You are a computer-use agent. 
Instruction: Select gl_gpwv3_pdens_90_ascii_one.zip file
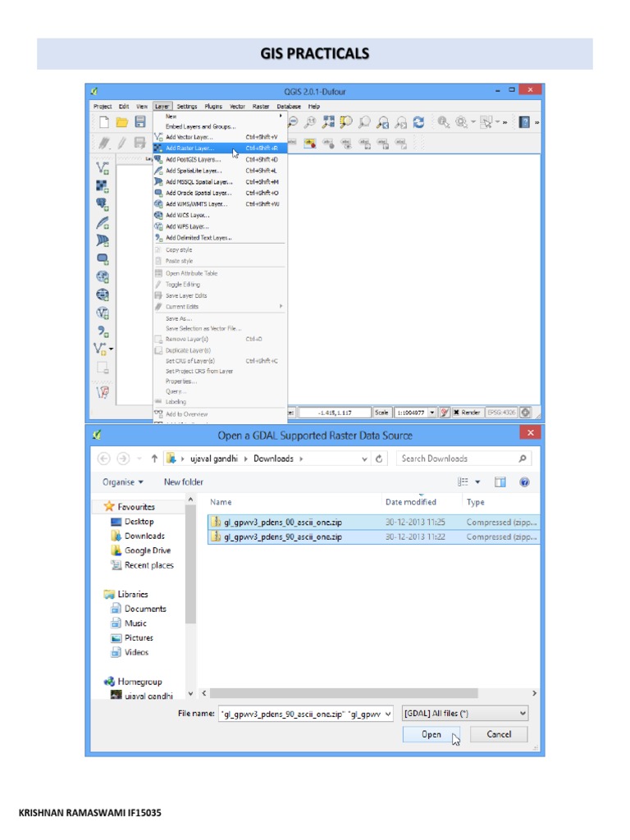[373, 536]
